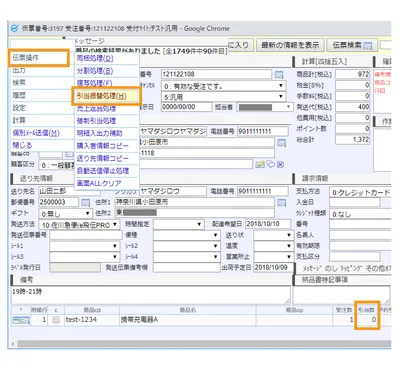The width and height of the screenshot is (400, 370).
Task: Click the 配達希望日 field showing 2018/10/10
Action: pos(269,224)
